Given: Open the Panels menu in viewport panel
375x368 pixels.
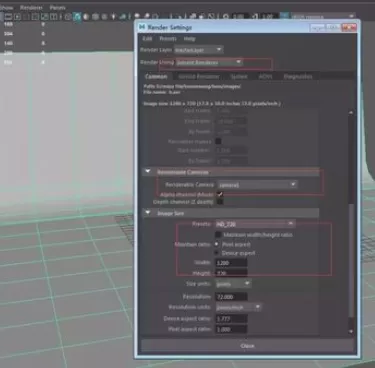Looking at the screenshot, I should point(57,7).
